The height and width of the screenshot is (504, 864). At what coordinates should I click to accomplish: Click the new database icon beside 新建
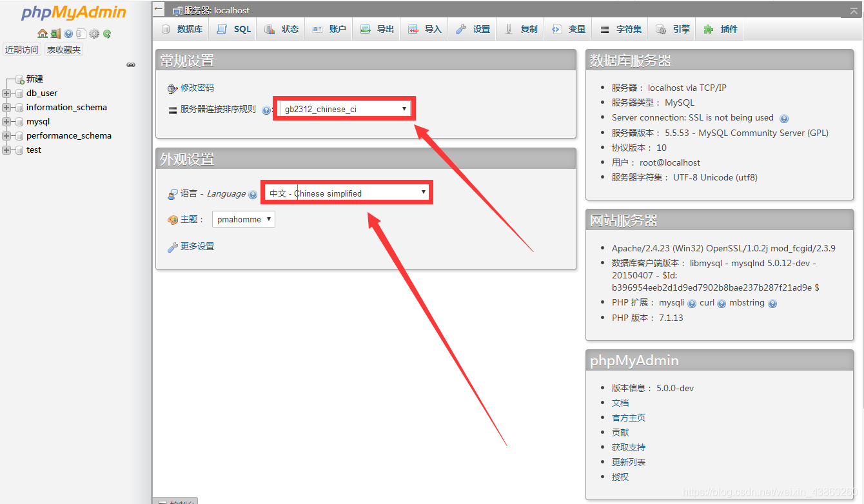coord(20,79)
